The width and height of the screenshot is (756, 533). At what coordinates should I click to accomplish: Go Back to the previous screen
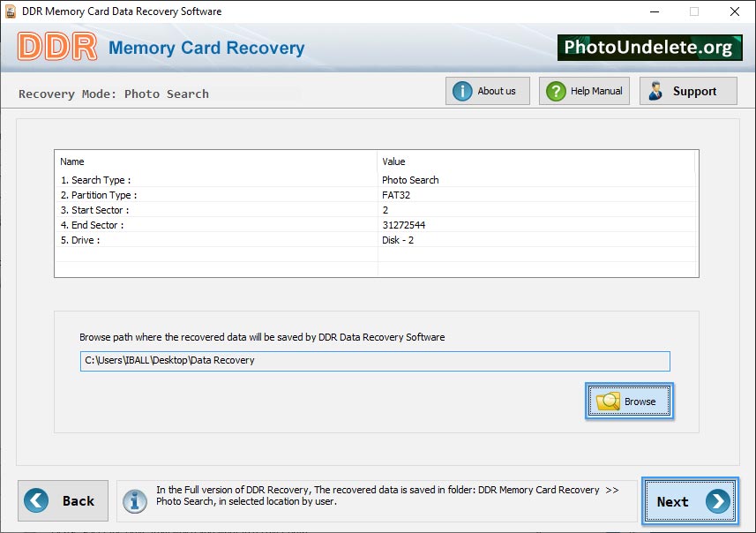tap(64, 500)
